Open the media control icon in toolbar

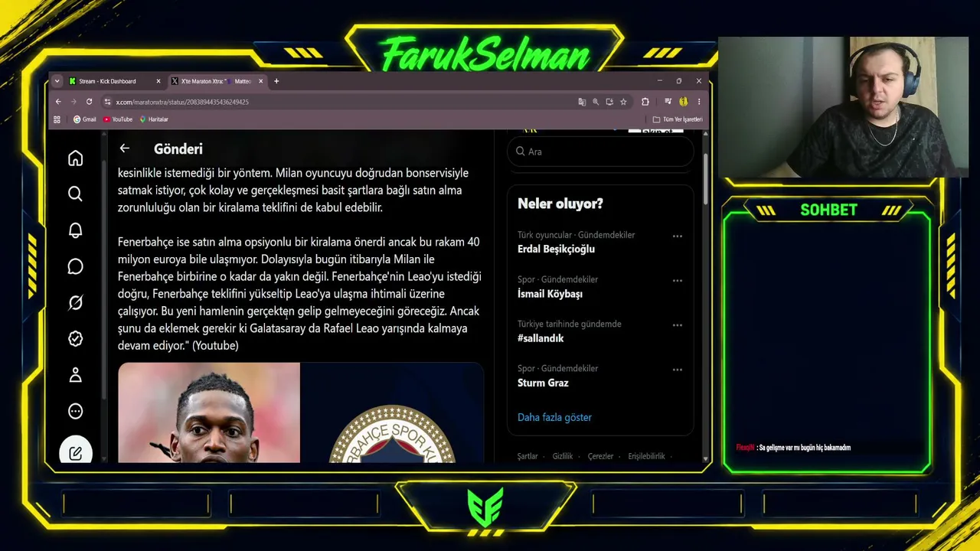pos(668,102)
